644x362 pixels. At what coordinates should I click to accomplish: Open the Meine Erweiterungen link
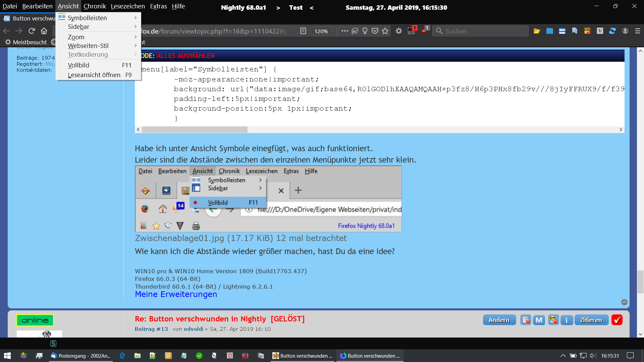[176, 294]
